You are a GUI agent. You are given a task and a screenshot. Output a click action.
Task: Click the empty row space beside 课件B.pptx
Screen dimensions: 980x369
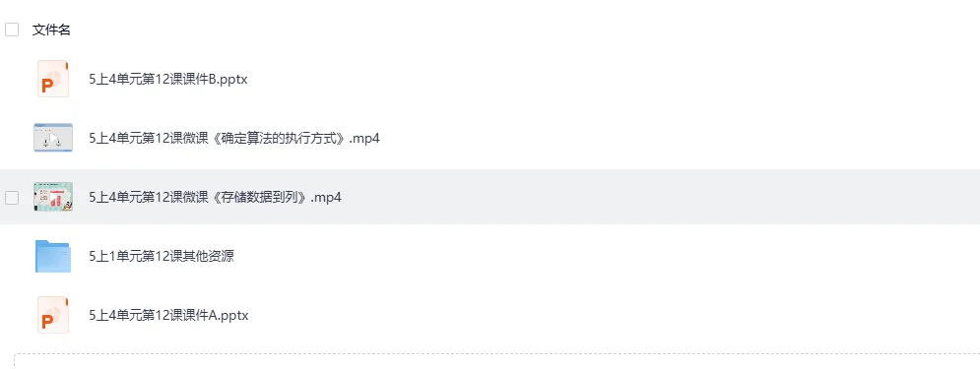(614, 80)
